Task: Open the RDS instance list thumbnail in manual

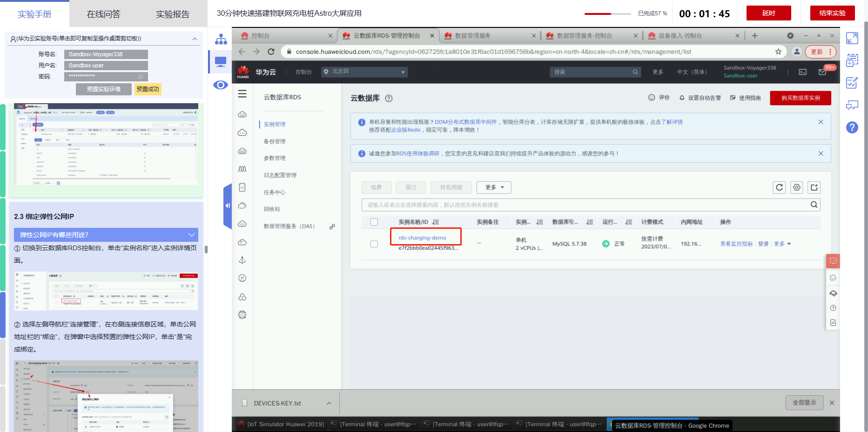Action: (106, 291)
